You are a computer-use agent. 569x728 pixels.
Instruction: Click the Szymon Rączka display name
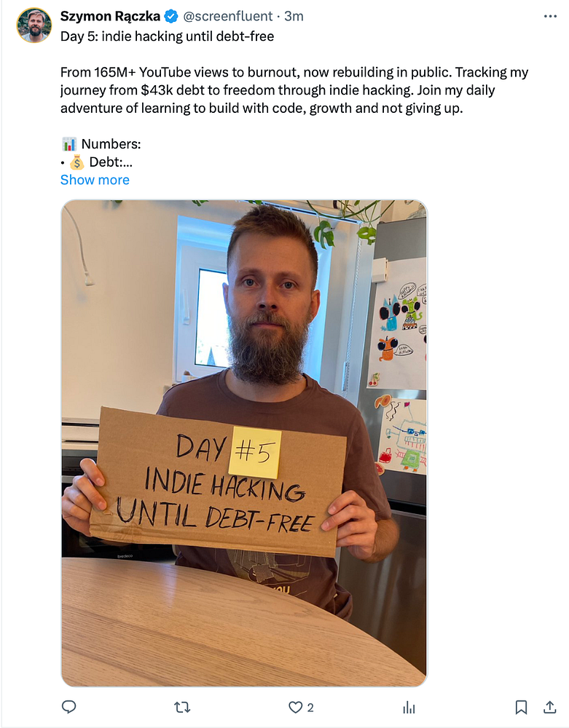point(110,16)
